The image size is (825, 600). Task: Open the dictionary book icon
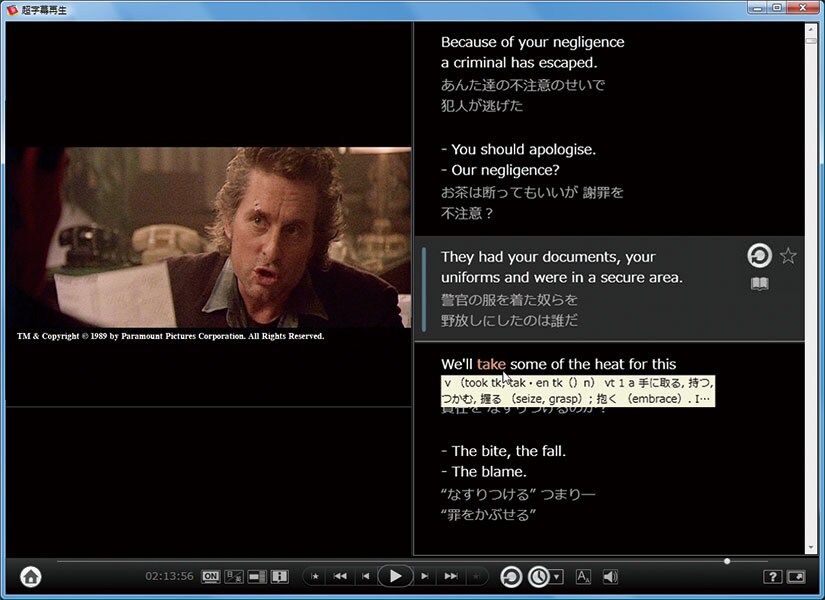coord(759,284)
